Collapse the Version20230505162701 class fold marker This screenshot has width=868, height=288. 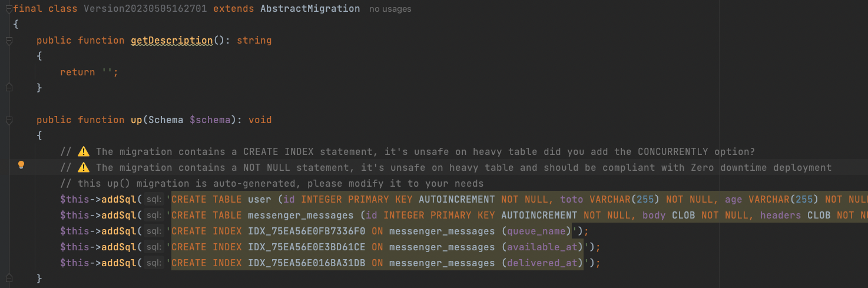(x=9, y=9)
